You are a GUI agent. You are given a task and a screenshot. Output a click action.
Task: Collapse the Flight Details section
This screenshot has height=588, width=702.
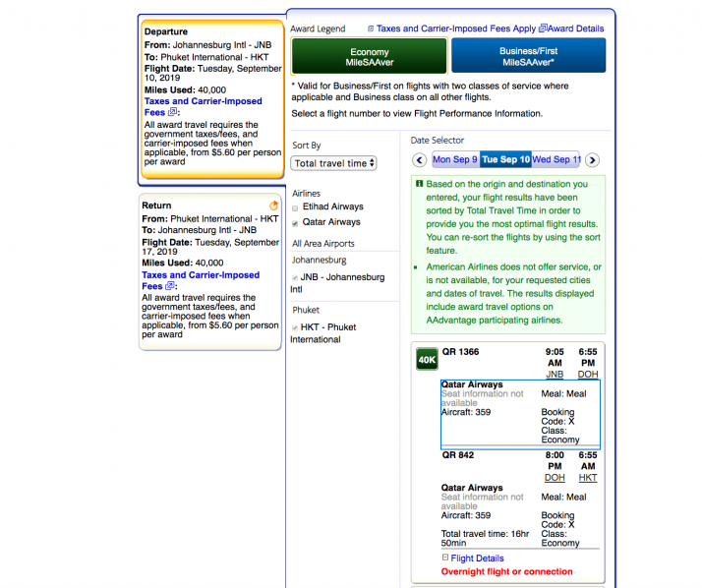[x=445, y=559]
